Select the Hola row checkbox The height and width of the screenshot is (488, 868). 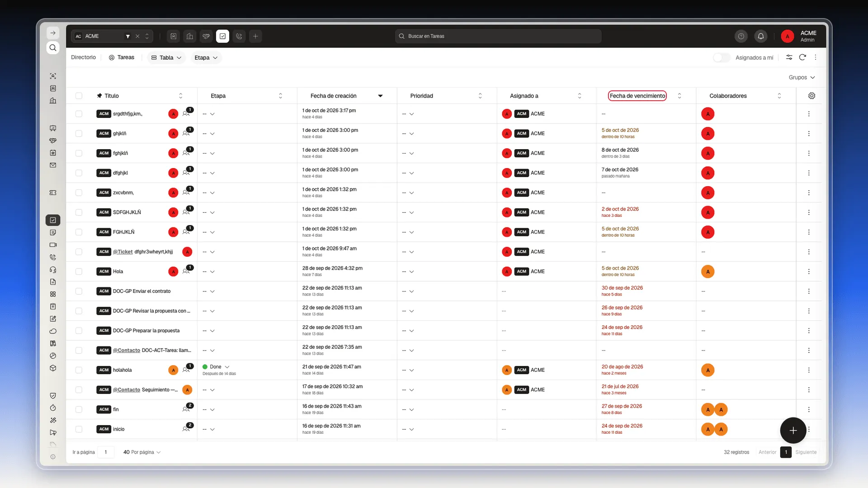pos(79,272)
